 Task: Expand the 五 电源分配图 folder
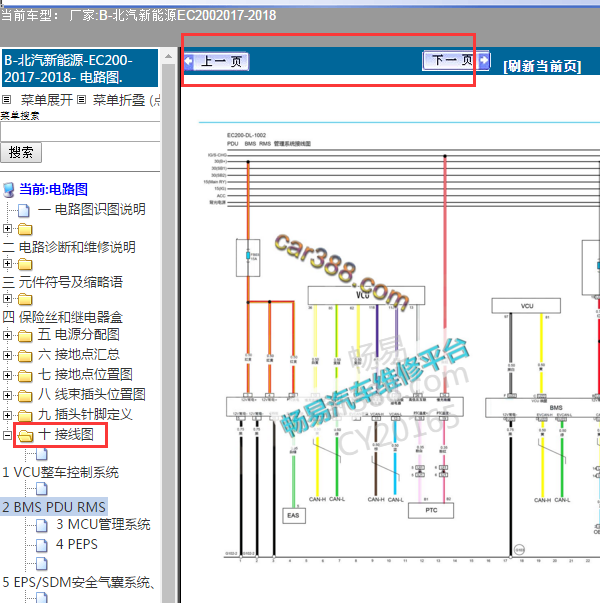(7, 335)
